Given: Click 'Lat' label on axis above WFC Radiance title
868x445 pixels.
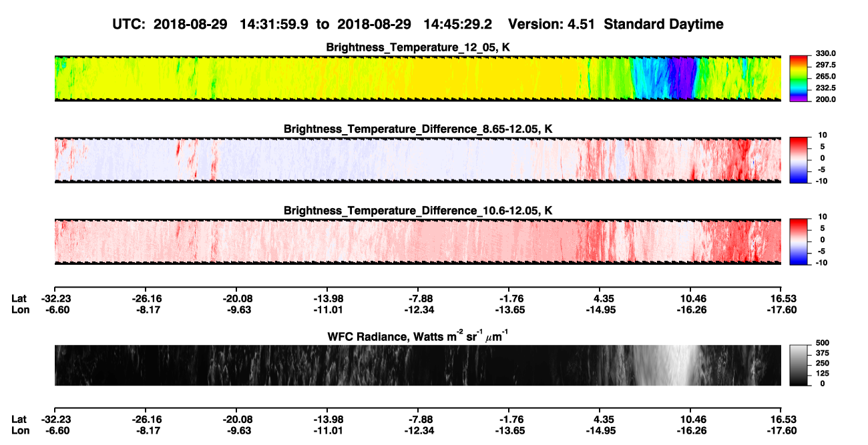Looking at the screenshot, I should 19,298.
